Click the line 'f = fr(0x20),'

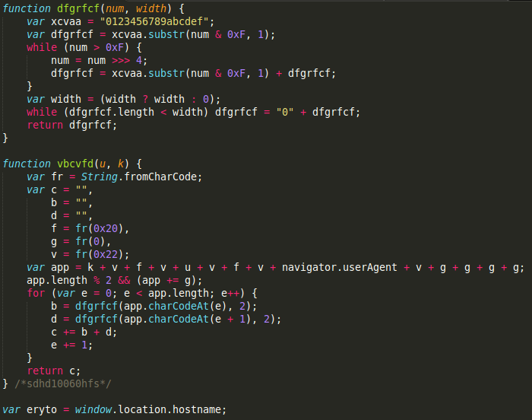click(x=90, y=228)
